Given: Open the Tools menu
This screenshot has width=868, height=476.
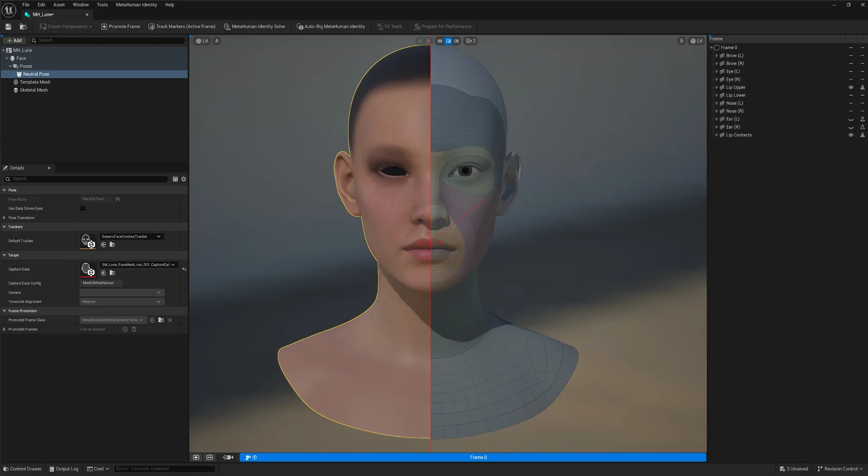Looking at the screenshot, I should click(x=102, y=5).
